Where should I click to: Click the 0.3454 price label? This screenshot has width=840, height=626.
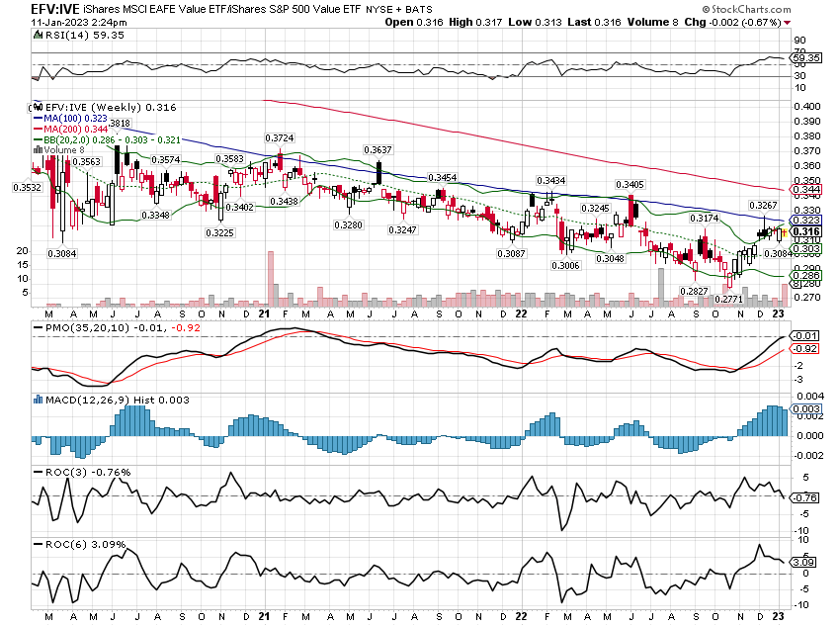click(x=443, y=177)
